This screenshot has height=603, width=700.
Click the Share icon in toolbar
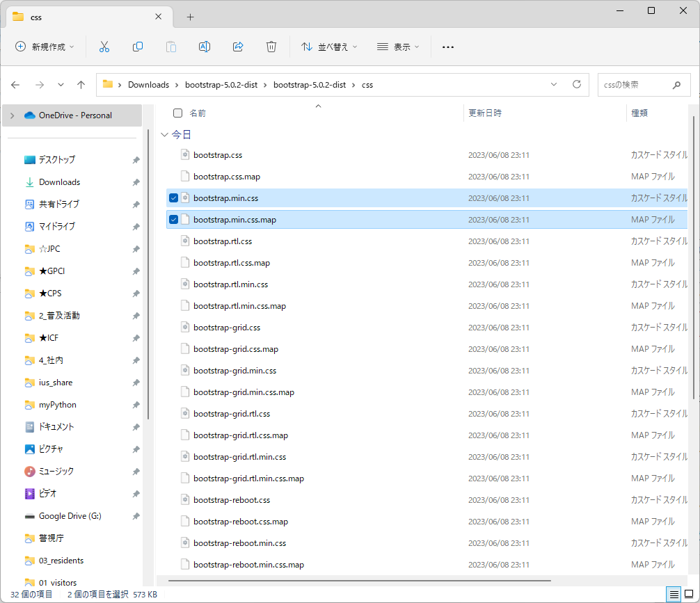point(238,47)
